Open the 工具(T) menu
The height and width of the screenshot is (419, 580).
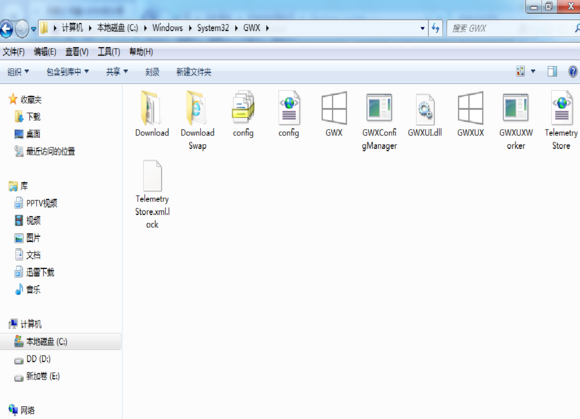109,52
